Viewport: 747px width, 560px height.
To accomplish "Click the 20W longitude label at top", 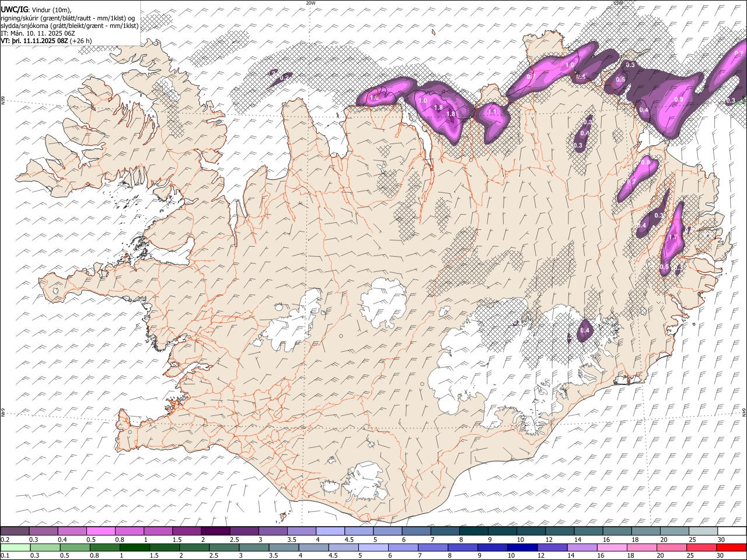I will (x=310, y=3).
